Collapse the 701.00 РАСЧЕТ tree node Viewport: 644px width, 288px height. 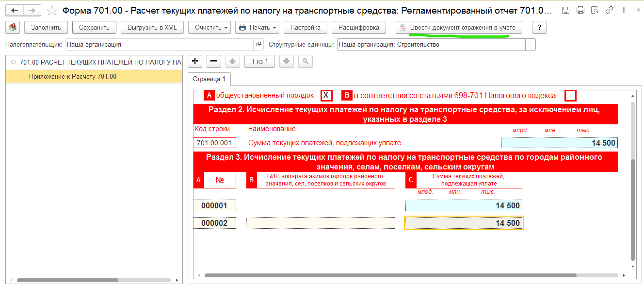point(13,62)
